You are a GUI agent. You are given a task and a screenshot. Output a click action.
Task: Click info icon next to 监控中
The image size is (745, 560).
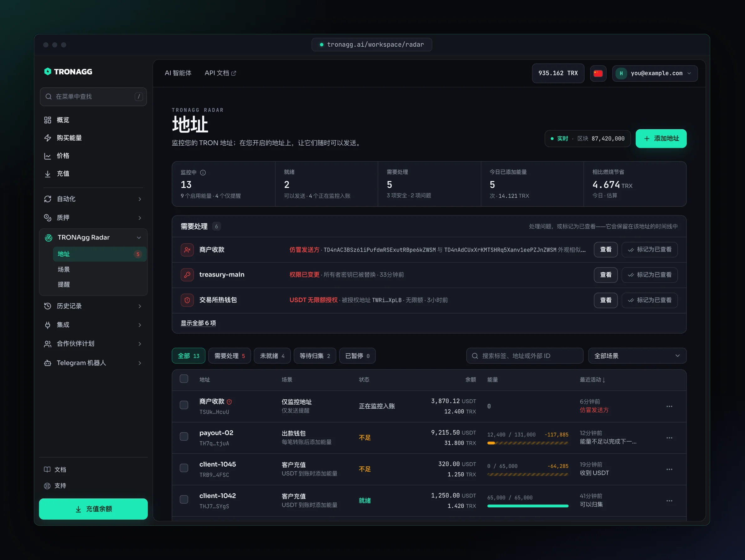click(x=203, y=173)
